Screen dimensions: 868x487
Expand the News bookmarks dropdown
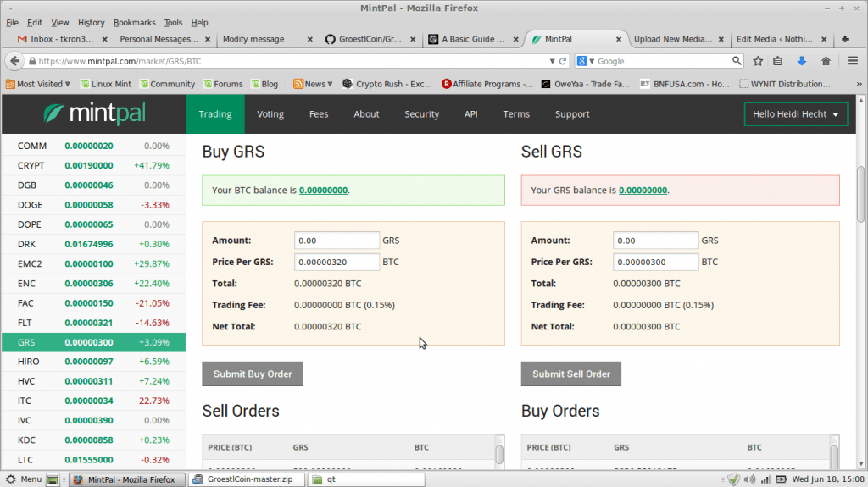tap(313, 84)
